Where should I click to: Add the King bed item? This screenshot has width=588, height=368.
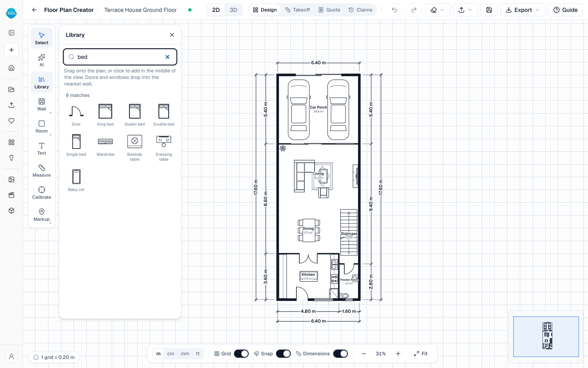[x=105, y=115]
